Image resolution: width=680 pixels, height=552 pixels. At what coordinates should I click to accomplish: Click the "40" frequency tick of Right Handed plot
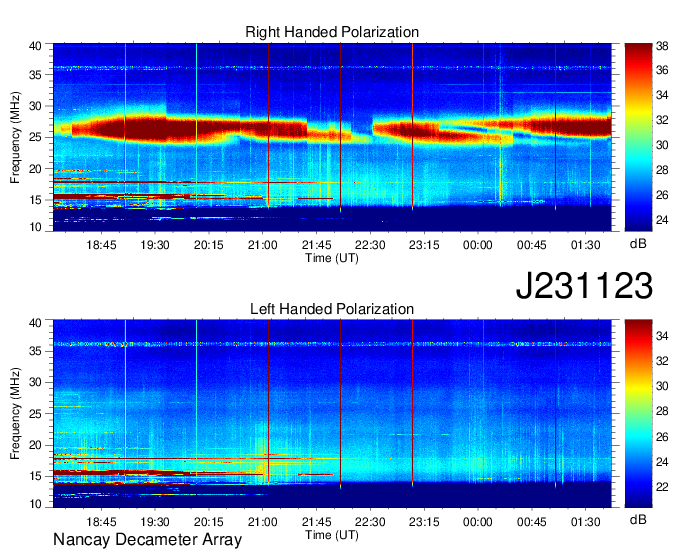35,46
